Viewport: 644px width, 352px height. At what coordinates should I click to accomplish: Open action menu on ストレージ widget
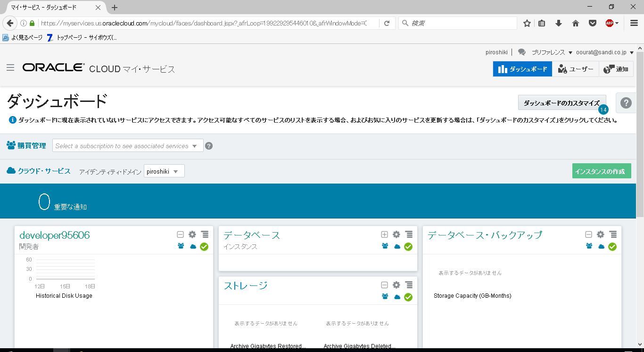pyautogui.click(x=409, y=285)
